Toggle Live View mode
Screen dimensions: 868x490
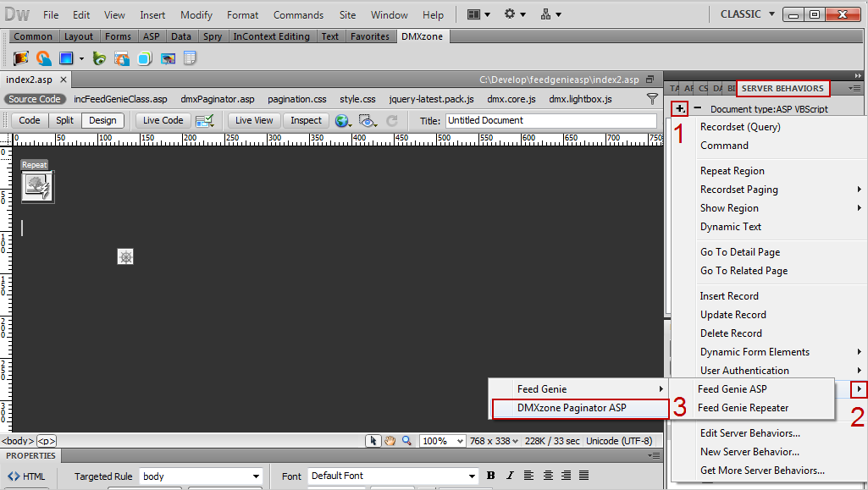[254, 120]
